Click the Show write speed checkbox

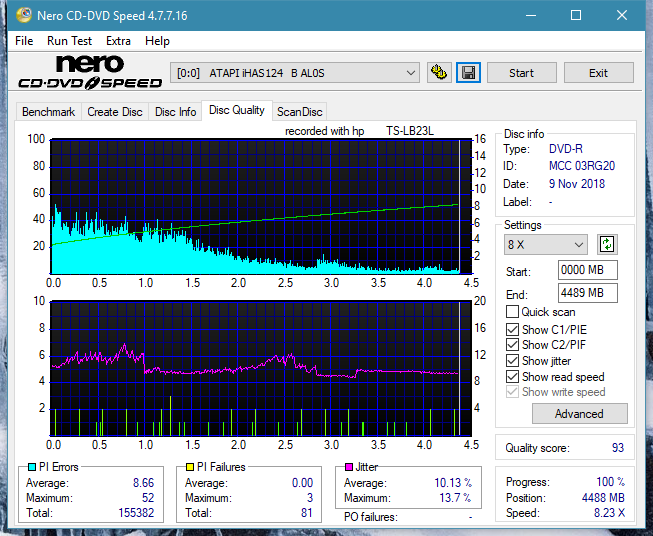click(512, 392)
